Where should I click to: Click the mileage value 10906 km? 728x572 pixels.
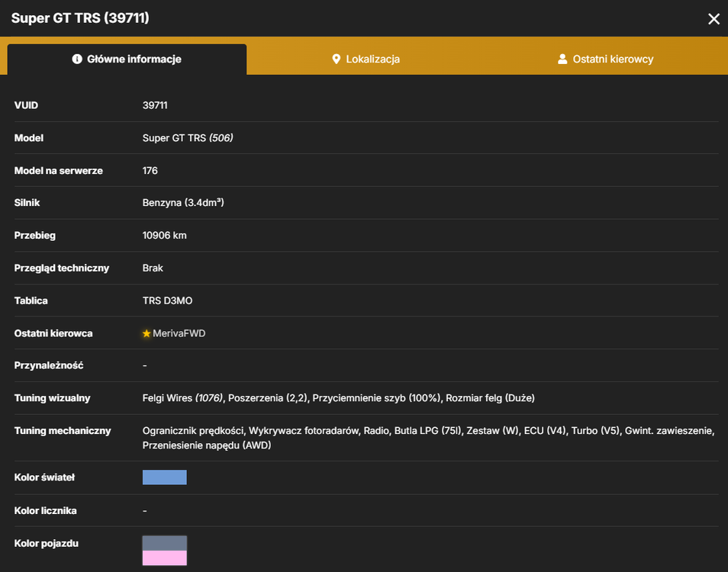pyautogui.click(x=164, y=235)
